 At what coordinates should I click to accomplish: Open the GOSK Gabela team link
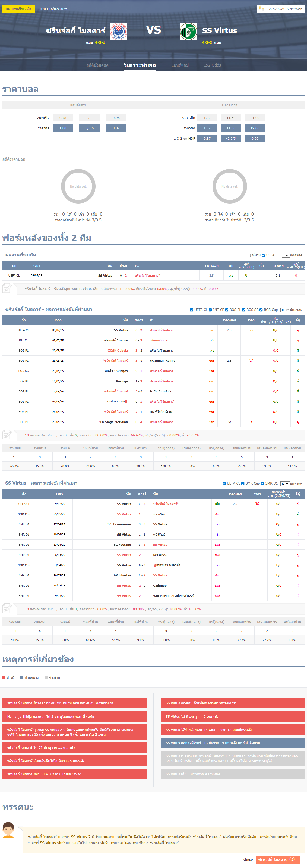118,351
